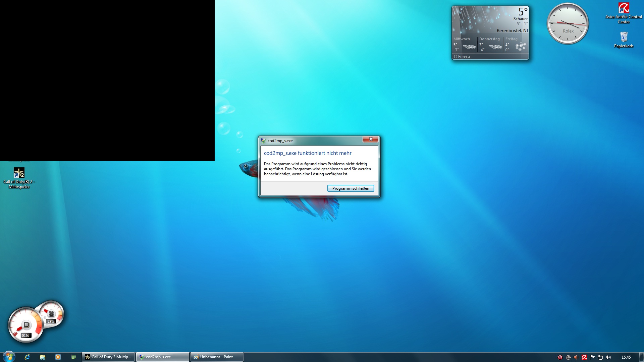Select cod2mp_s.exe taskbar button
The image size is (644, 362).
[x=162, y=357]
